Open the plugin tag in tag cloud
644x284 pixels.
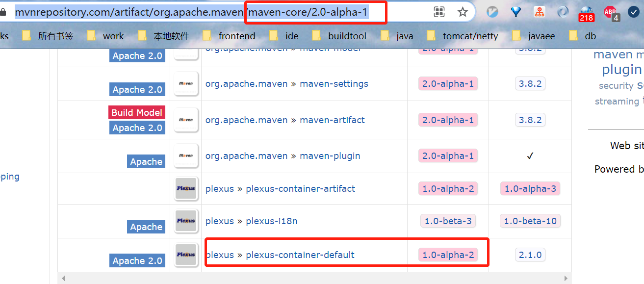[622, 70]
